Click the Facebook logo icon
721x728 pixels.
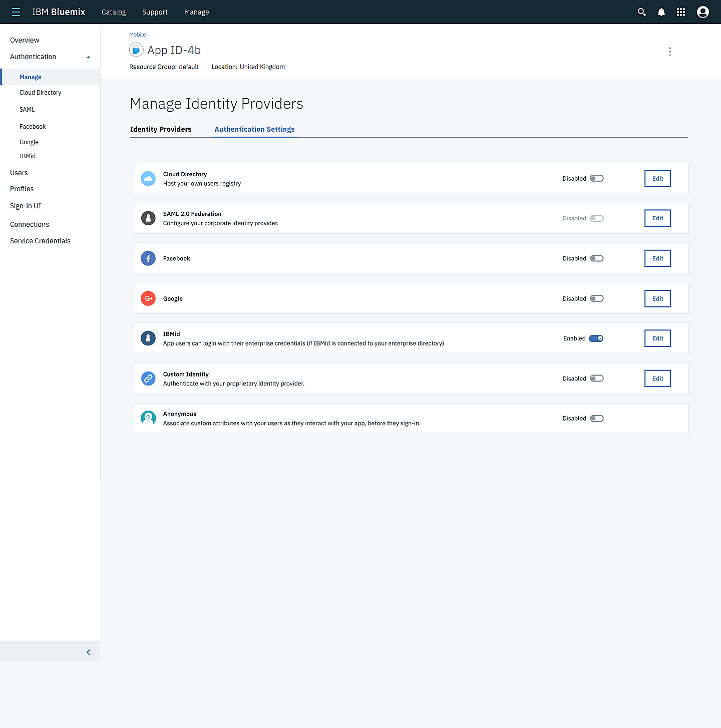(148, 258)
